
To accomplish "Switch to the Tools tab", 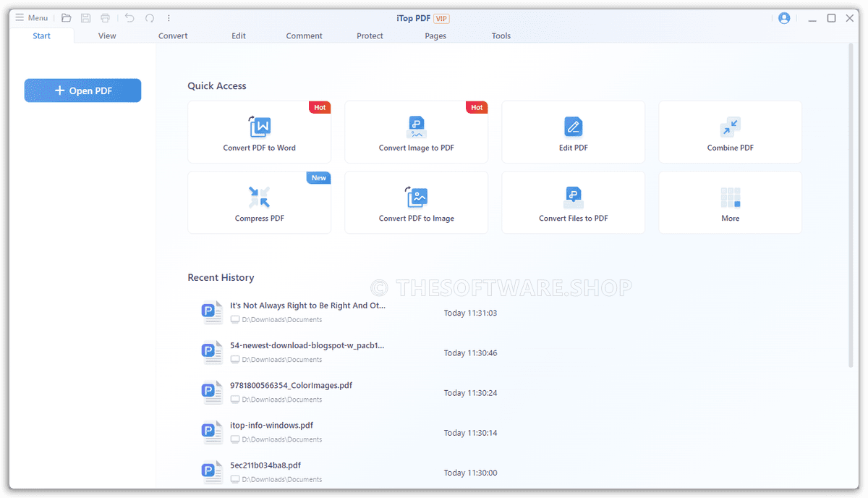I will tap(501, 35).
